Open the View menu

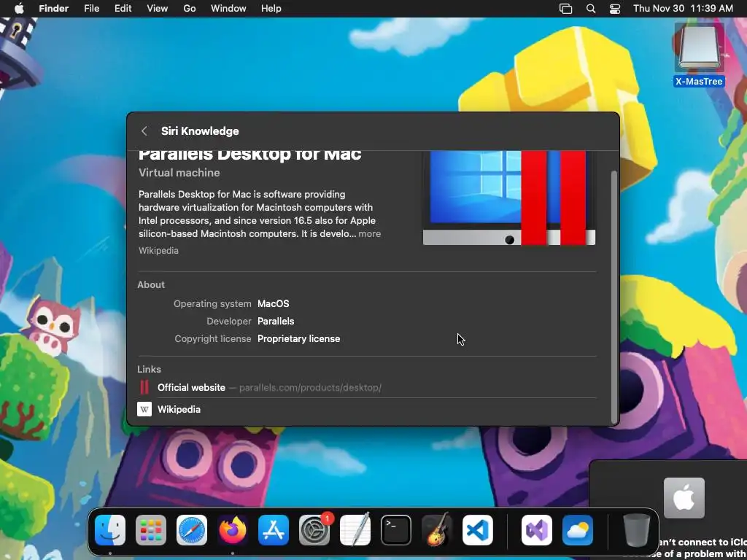pyautogui.click(x=158, y=9)
